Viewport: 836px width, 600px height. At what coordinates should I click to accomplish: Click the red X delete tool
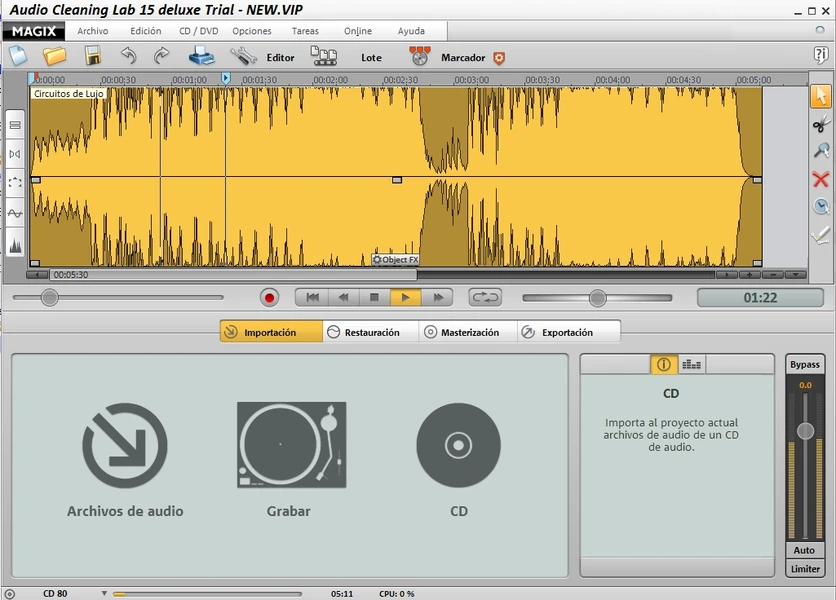(x=821, y=179)
